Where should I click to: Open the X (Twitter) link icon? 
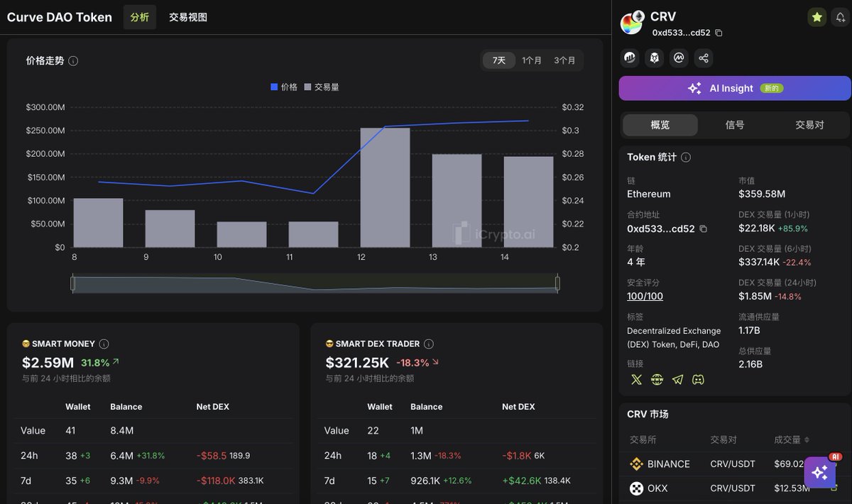point(636,380)
